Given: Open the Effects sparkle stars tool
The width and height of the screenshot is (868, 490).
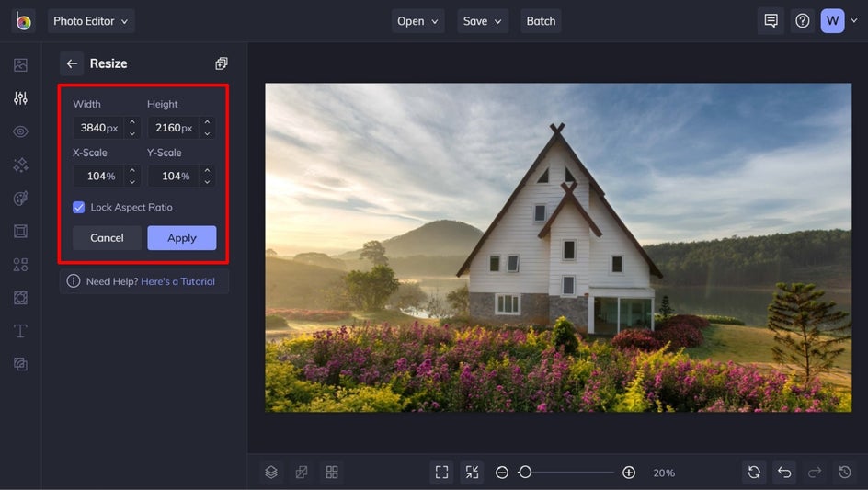Looking at the screenshot, I should pyautogui.click(x=20, y=165).
